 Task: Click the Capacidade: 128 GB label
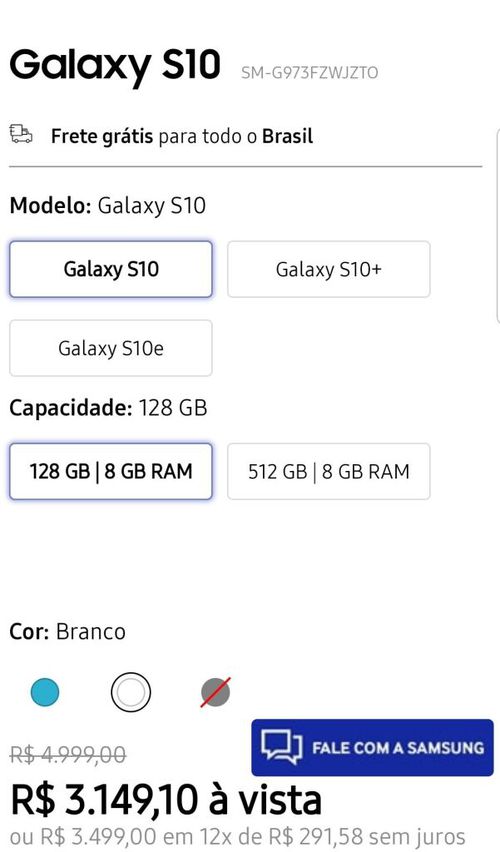[x=109, y=408]
